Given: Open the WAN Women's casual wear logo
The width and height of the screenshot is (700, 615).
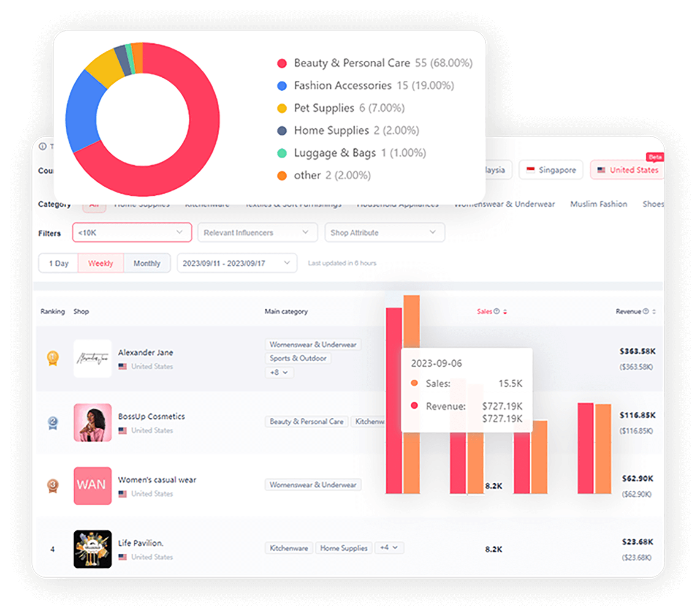Looking at the screenshot, I should point(92,486).
